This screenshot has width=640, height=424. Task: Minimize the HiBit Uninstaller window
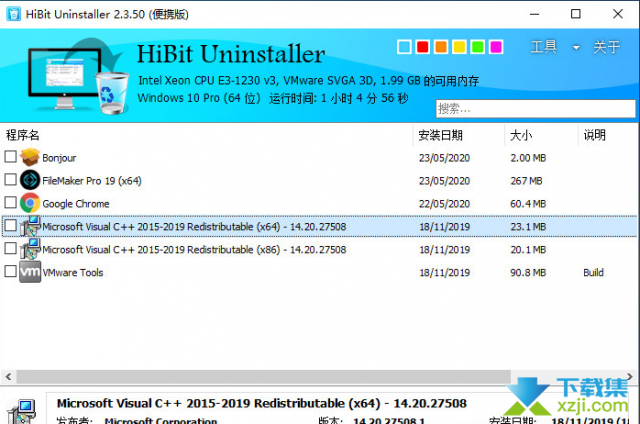click(x=535, y=14)
